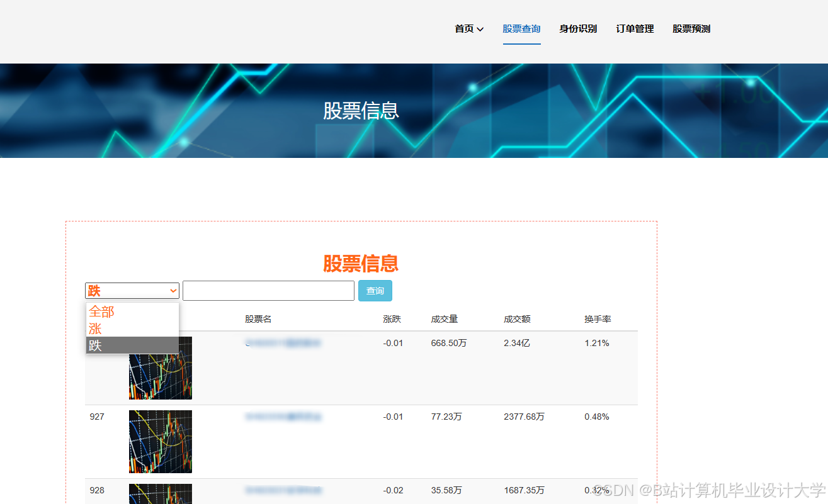Screen dimensions: 828x504
Task: Navigate to 股票预测 section
Action: click(691, 28)
